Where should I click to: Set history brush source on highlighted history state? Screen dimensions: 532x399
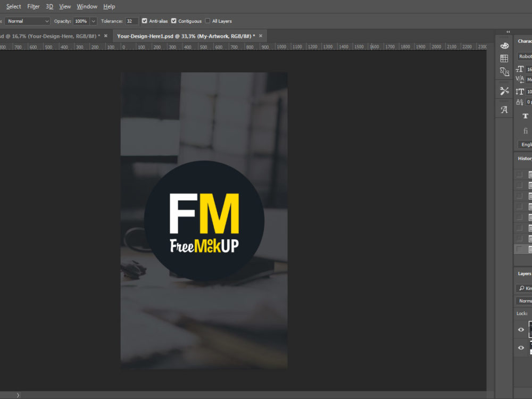pyautogui.click(x=519, y=250)
